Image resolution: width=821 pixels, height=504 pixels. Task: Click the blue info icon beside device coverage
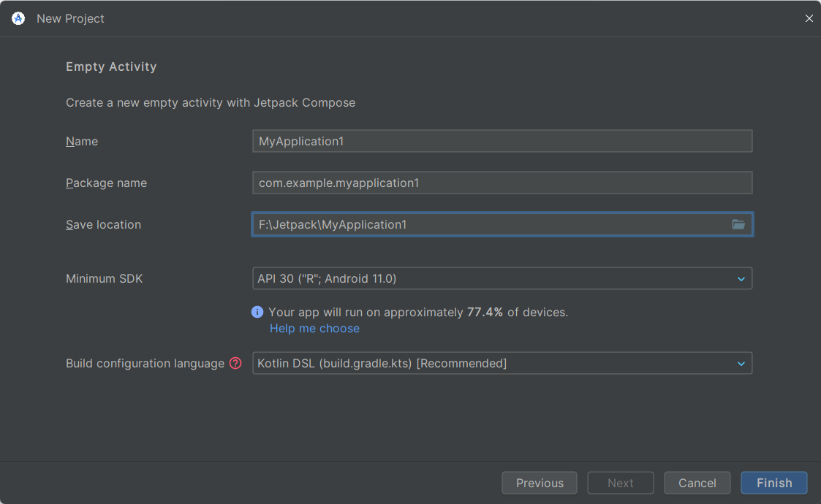tap(257, 312)
